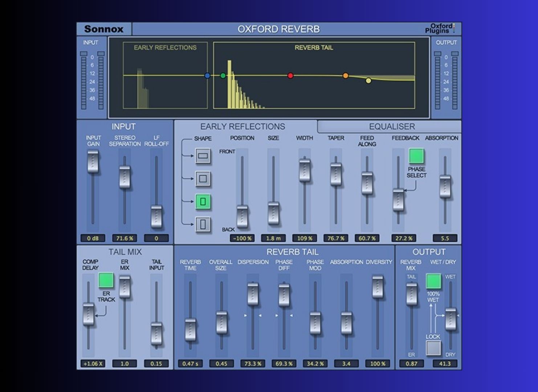The height and width of the screenshot is (392, 538).
Task: Click the ER Mix value 1.0
Action: point(125,364)
